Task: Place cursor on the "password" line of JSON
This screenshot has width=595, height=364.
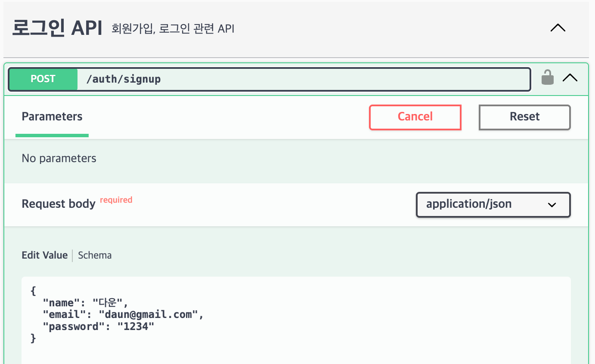Action: [99, 327]
